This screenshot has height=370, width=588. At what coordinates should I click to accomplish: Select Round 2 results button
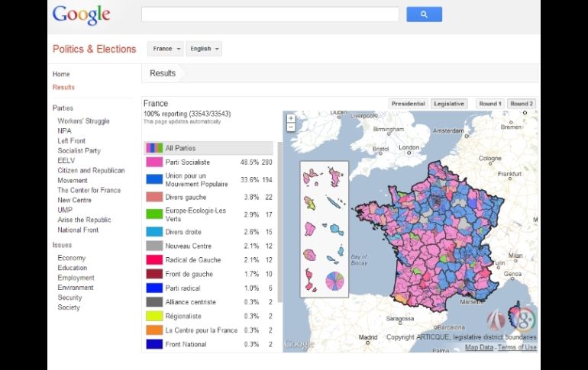pyautogui.click(x=522, y=104)
